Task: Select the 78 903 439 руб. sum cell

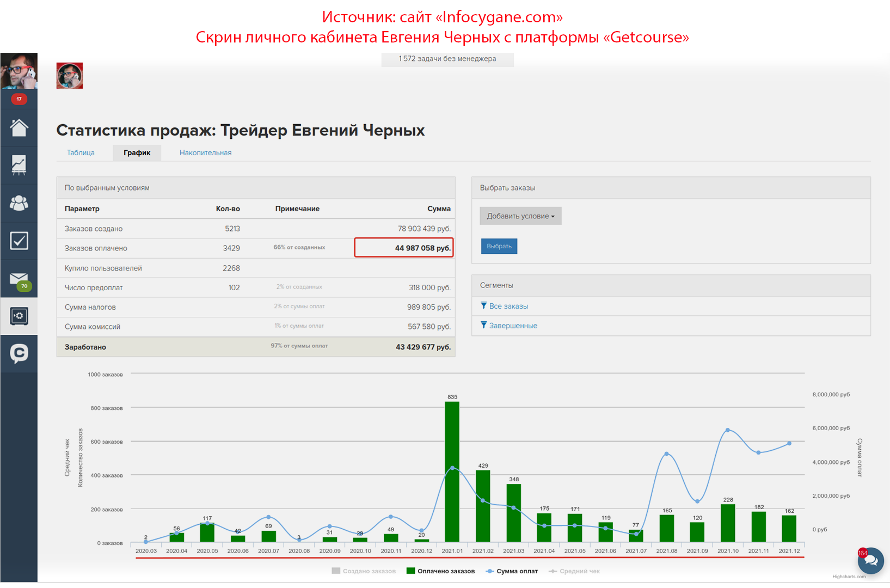Action: [x=424, y=229]
